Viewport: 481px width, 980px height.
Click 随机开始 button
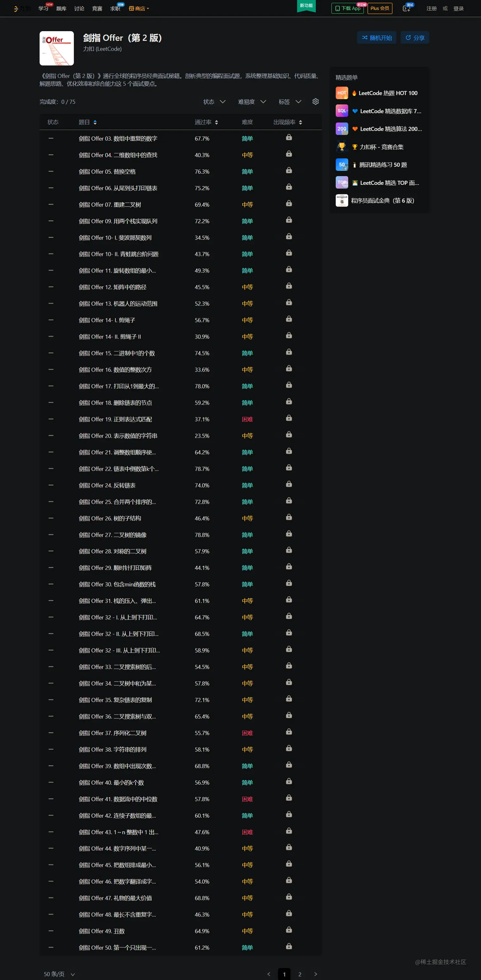pos(377,38)
